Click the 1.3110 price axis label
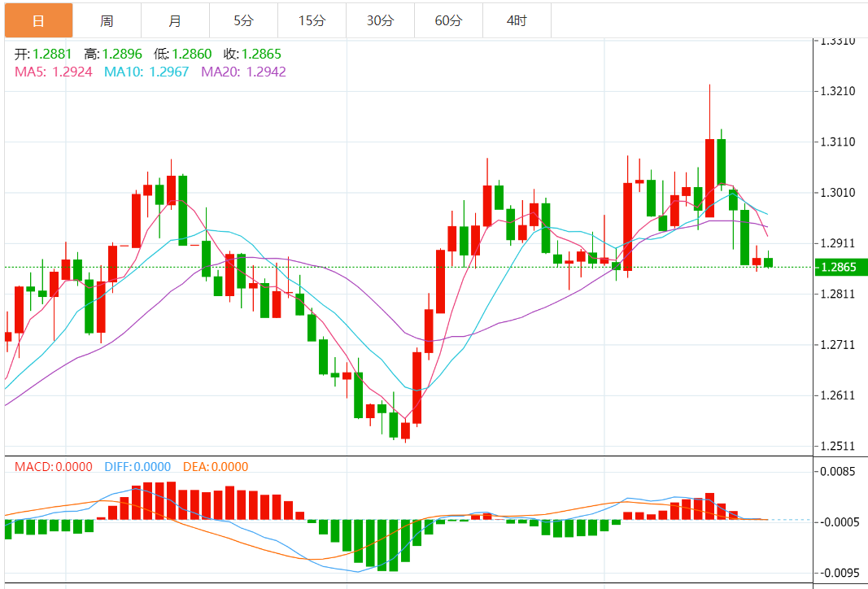868x589 pixels. pos(840,142)
